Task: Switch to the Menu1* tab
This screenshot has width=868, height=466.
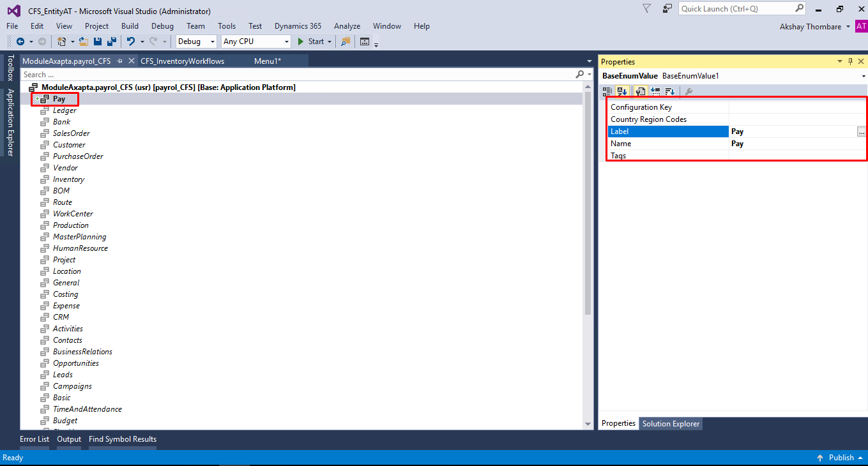Action: [268, 61]
